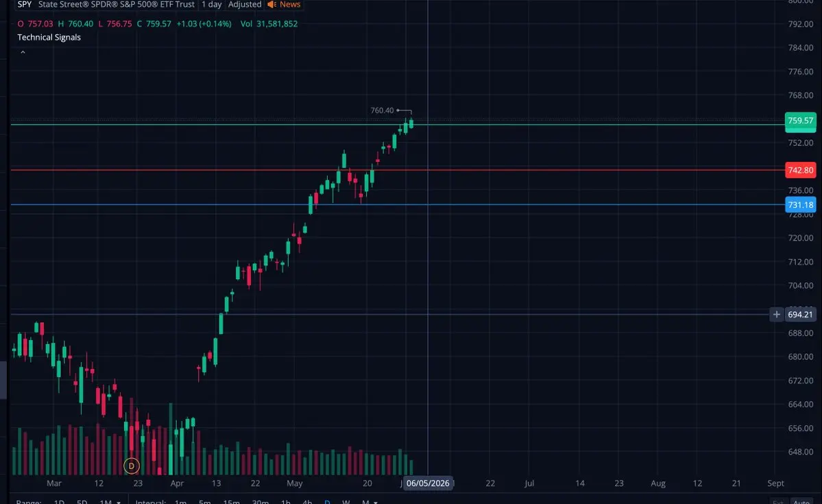Open the M interval dropdown
Screen dimensions: 822x504
[x=370, y=502]
